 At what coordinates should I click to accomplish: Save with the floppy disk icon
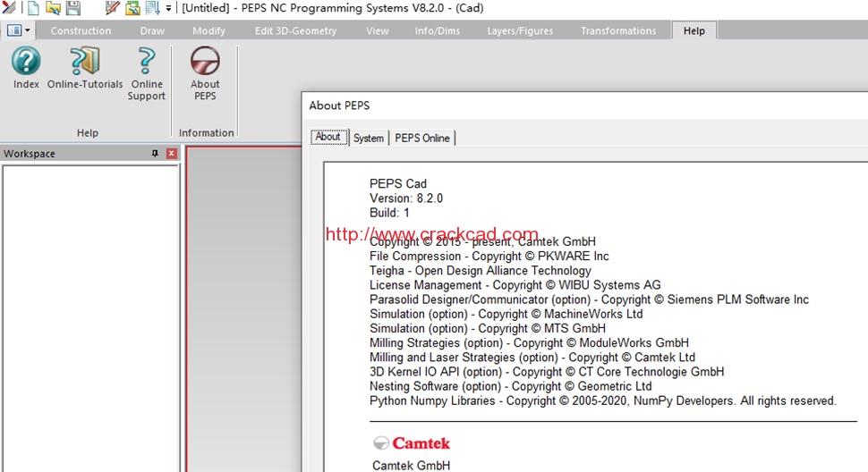[73, 8]
